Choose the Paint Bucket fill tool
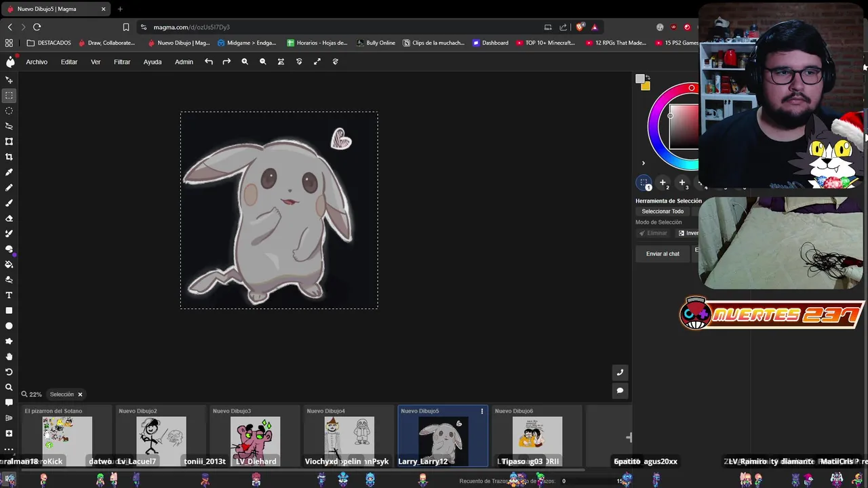The height and width of the screenshot is (488, 868). tap(9, 264)
